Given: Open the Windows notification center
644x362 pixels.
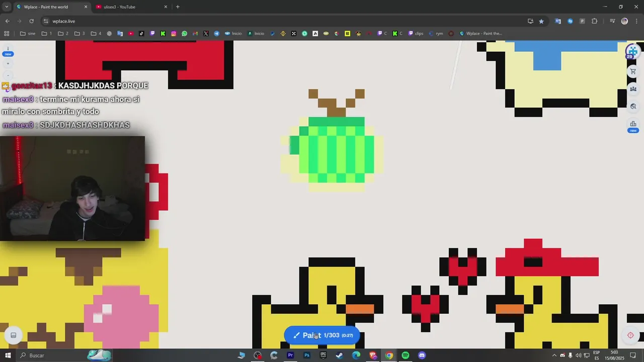Looking at the screenshot, I should pos(633,355).
